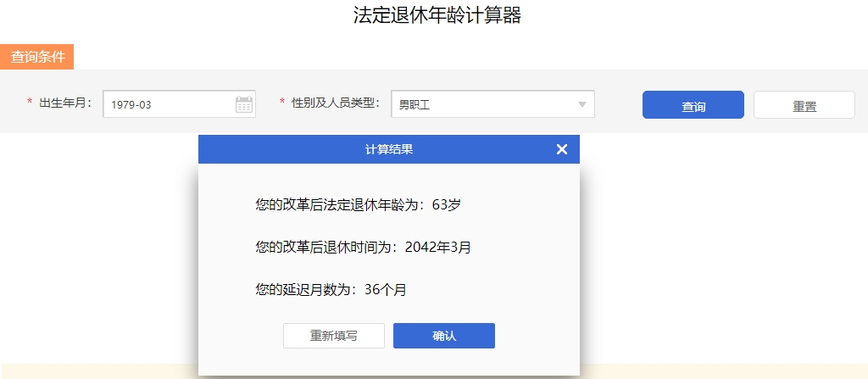Image resolution: width=868 pixels, height=379 pixels.
Task: Confirm the result with 确认 button
Action: (x=443, y=336)
